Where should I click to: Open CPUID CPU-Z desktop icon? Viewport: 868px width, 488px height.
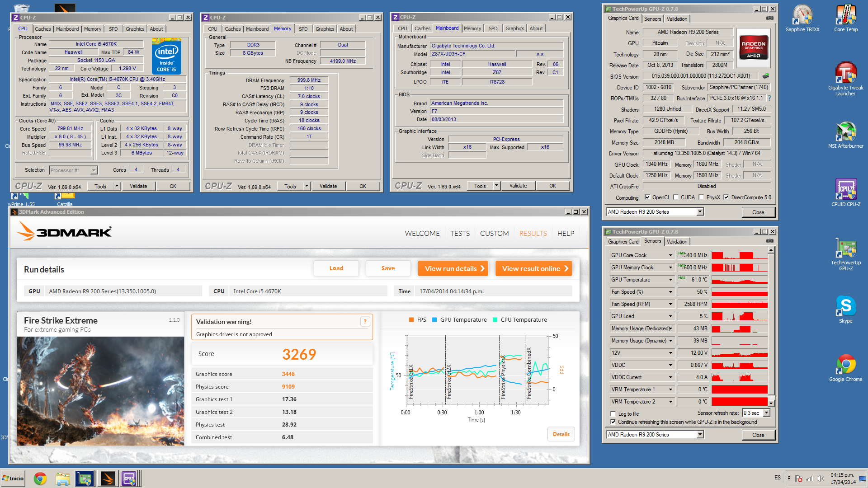(845, 192)
